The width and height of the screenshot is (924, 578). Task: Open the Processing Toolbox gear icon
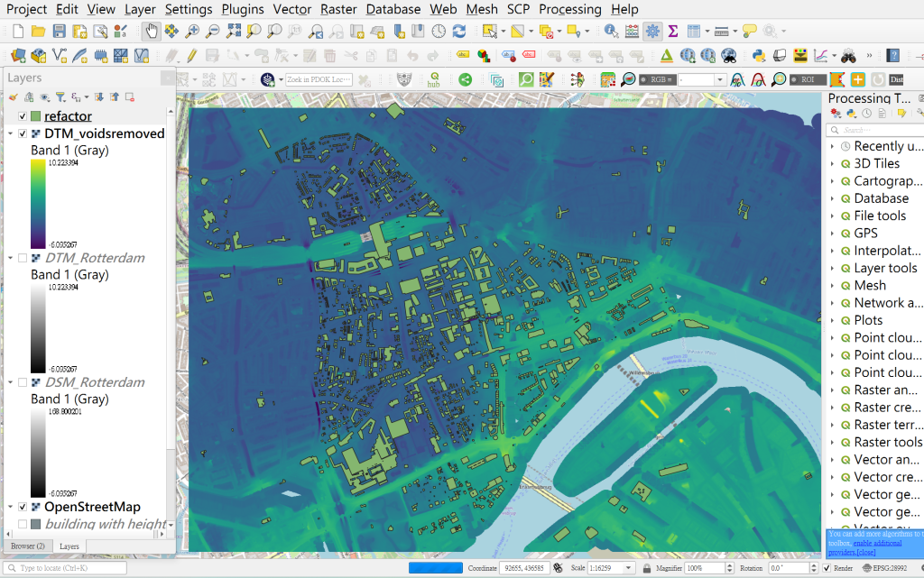pos(652,32)
